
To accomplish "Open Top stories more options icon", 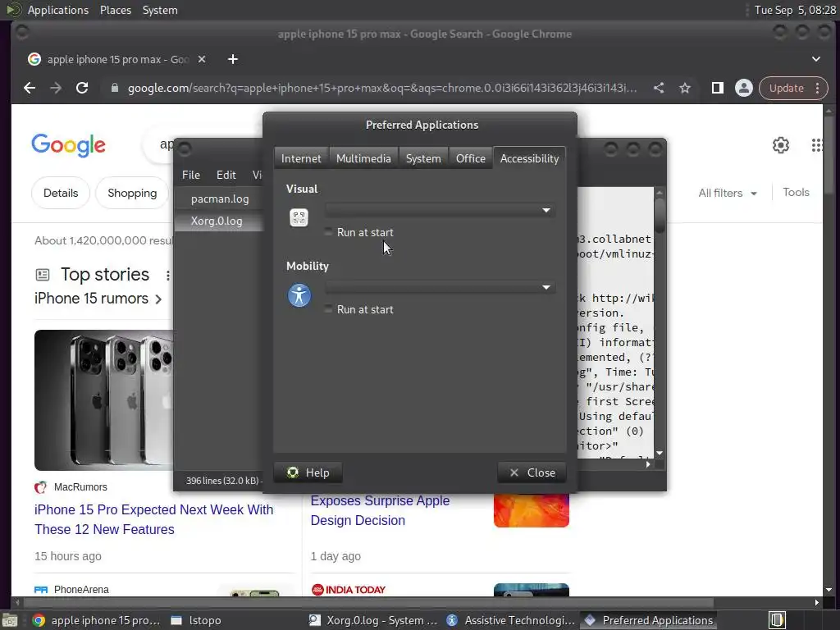I will 167,276.
